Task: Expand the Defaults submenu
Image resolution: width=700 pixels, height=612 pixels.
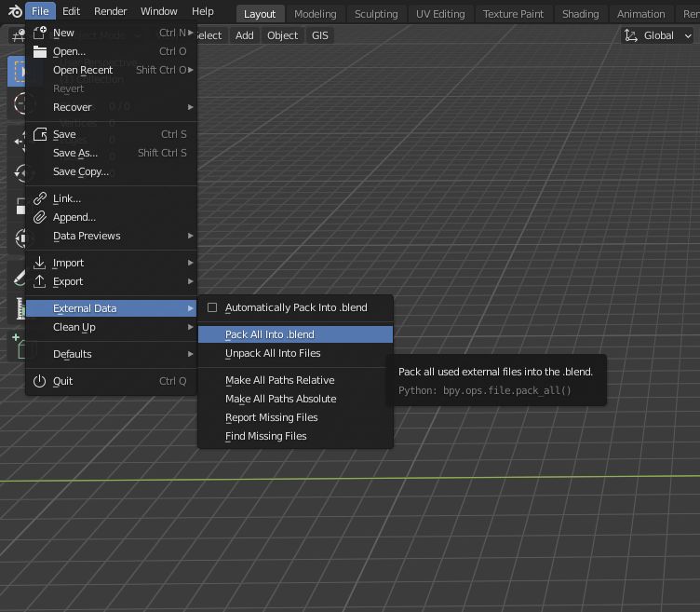Action: click(x=111, y=354)
